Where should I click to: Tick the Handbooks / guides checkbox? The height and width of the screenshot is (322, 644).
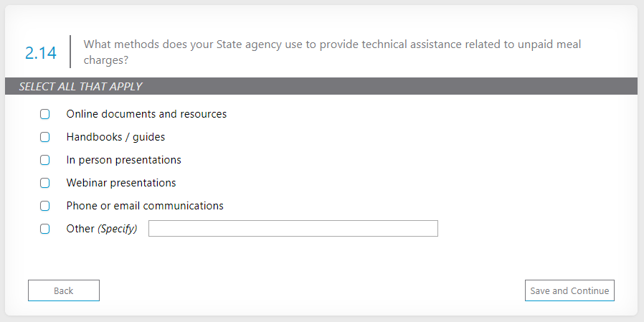(x=45, y=137)
